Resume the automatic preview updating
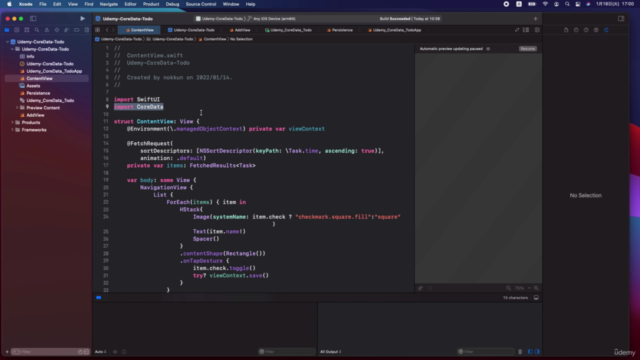The width and height of the screenshot is (640, 360). [528, 49]
